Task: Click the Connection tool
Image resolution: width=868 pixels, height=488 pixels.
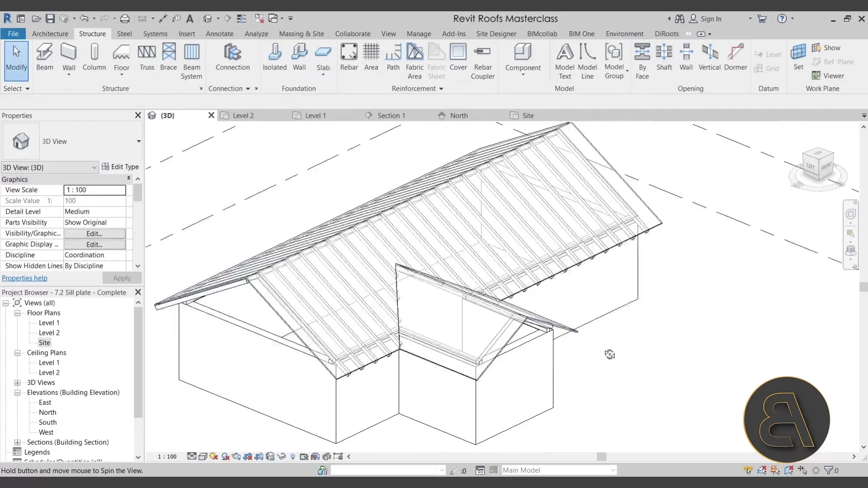Action: [232, 57]
